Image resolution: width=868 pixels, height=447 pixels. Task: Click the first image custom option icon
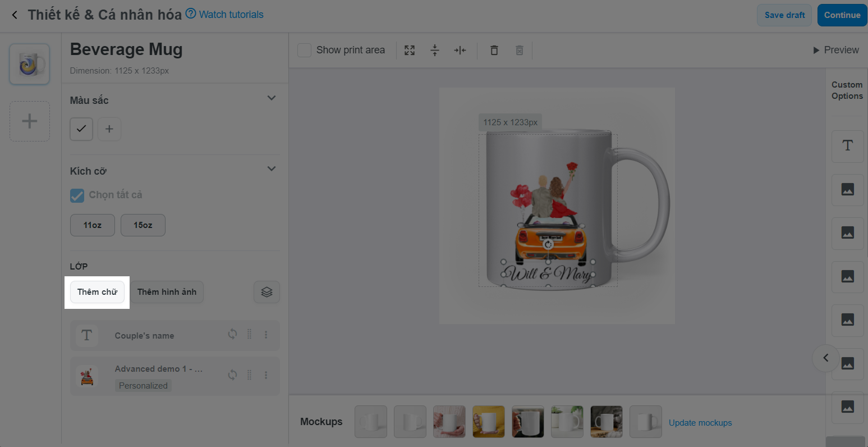(x=847, y=190)
